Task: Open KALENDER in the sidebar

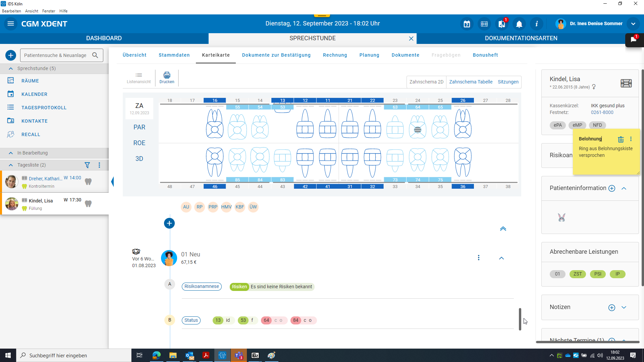Action: [x=34, y=94]
